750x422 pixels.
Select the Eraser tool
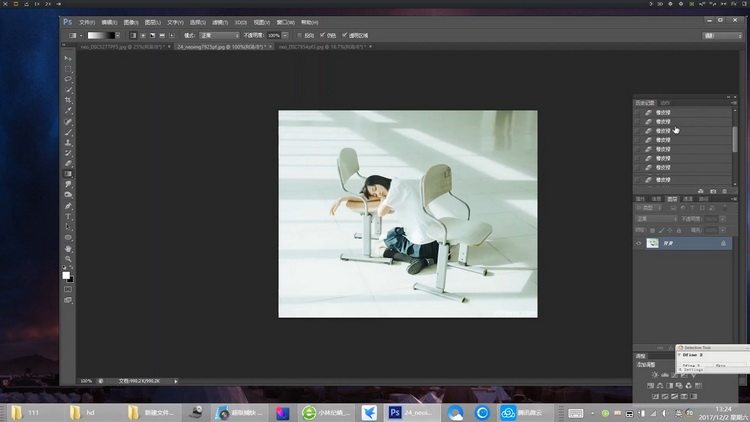[68, 164]
